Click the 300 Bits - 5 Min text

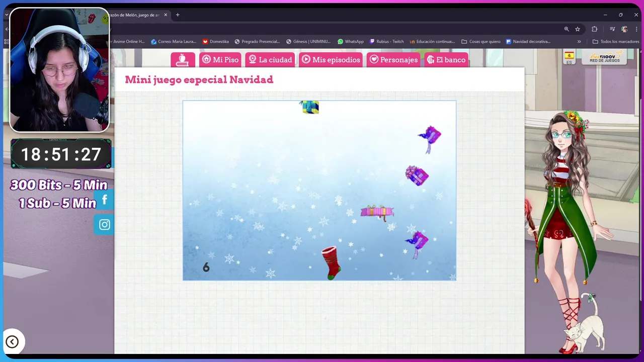pyautogui.click(x=59, y=185)
